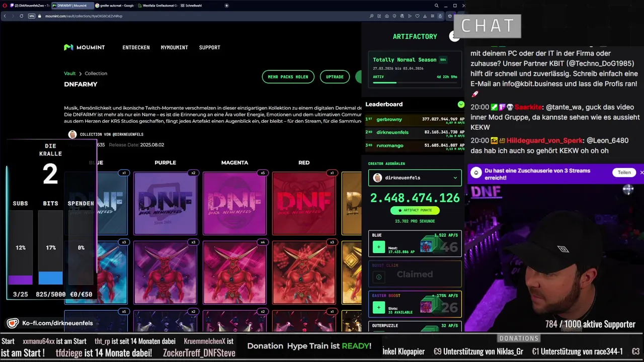
Task: Select rvnxmango leaderboard row
Action: (415, 146)
